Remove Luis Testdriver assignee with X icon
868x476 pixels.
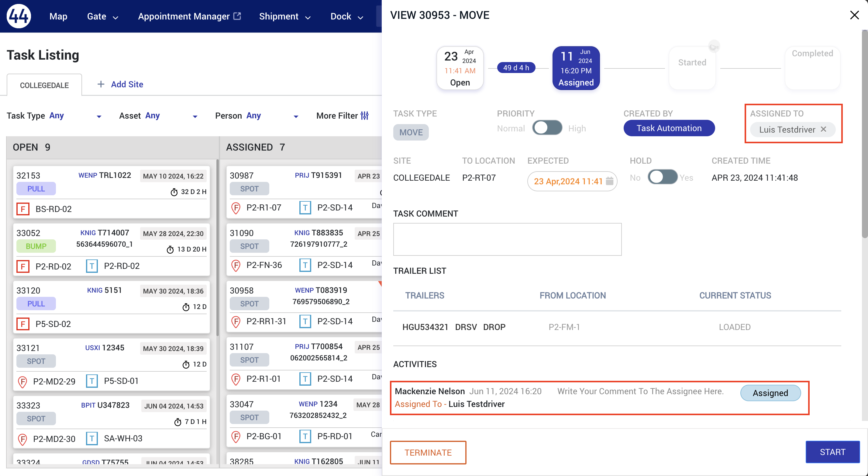click(824, 129)
